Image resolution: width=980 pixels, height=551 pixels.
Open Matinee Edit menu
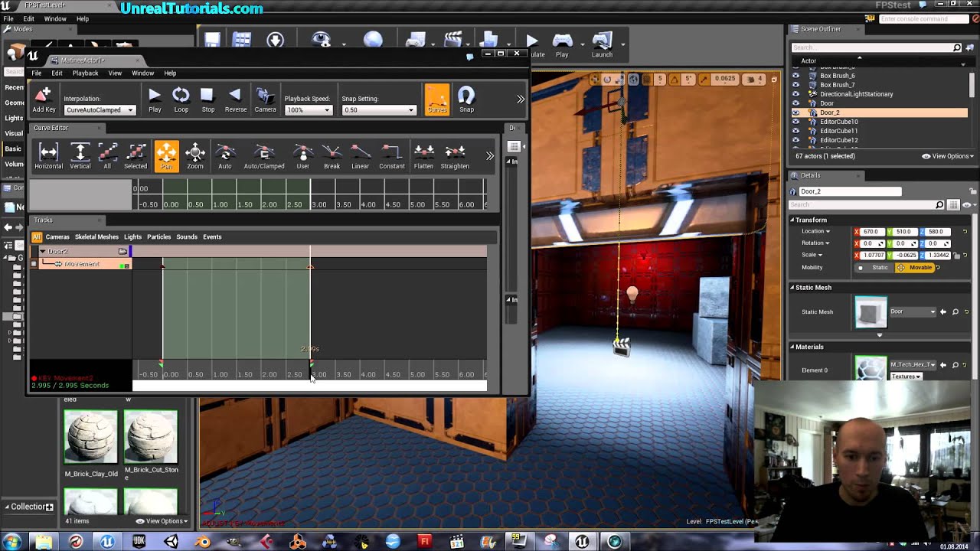(57, 73)
